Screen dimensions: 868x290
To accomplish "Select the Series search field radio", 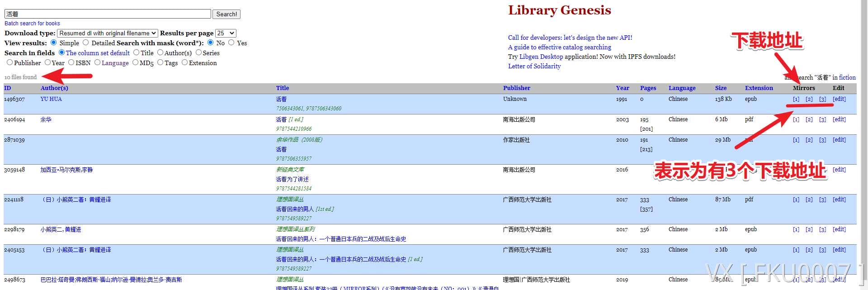I will 198,52.
